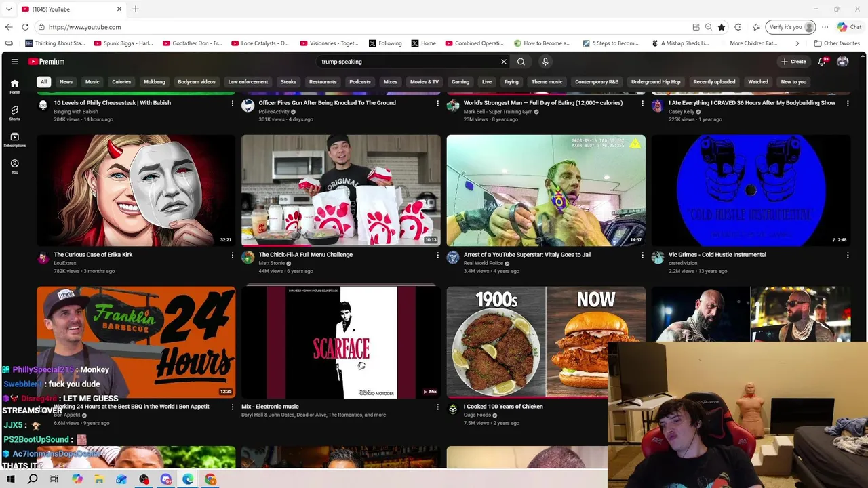Screen dimensions: 868x488
Task: Open the notifications bell
Action: coord(822,62)
